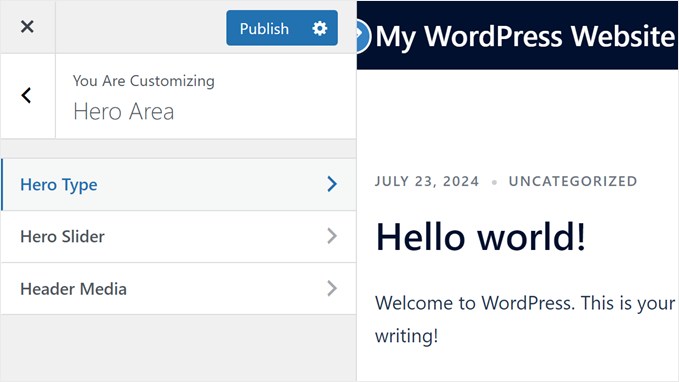Click the dark navy site header bar
This screenshot has height=382, width=679.
[517, 35]
